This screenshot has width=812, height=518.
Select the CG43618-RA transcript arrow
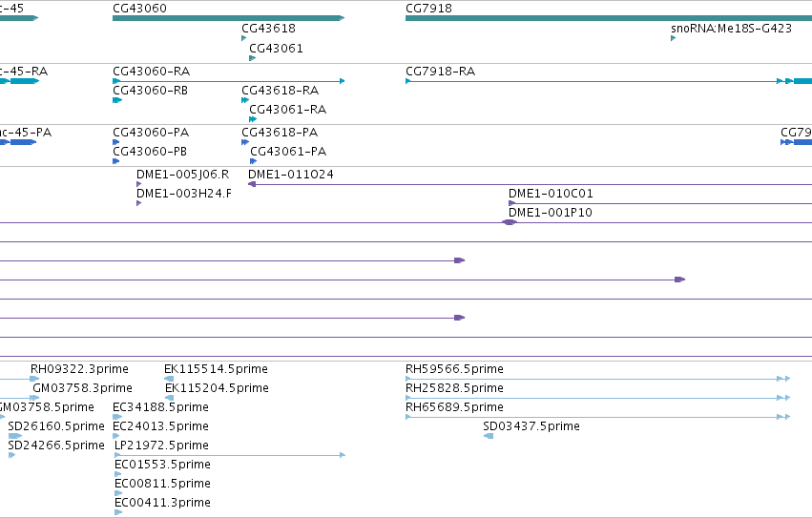pos(245,100)
